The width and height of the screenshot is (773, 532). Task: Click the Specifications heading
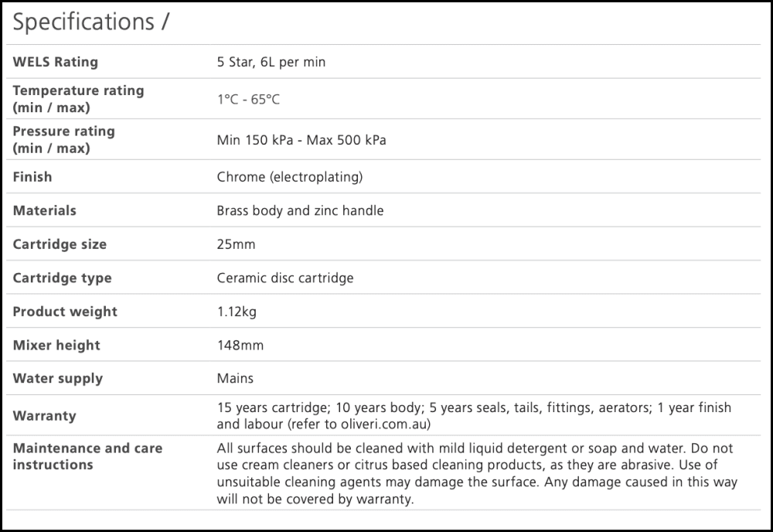pos(90,22)
